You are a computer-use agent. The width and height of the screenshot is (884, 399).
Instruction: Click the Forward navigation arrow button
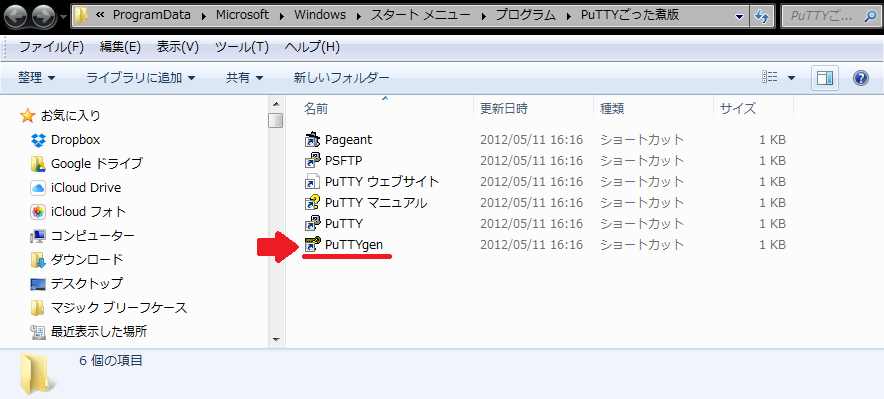[43, 16]
